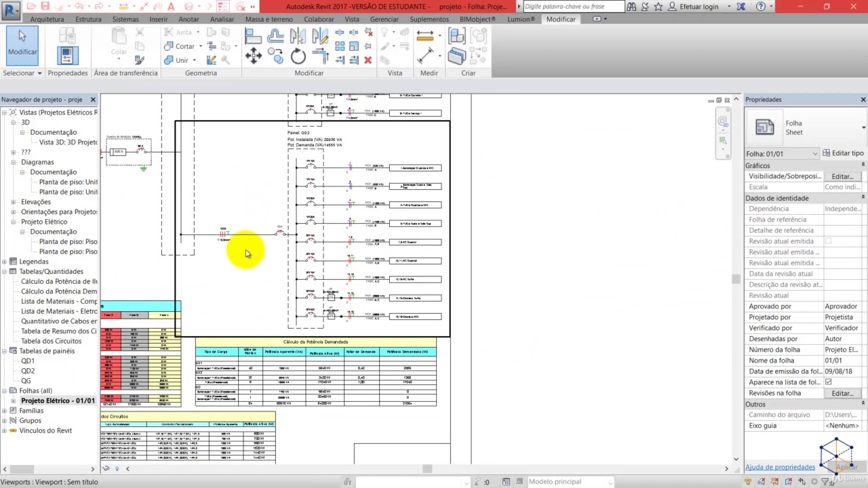868x488 pixels.
Task: Click the drawing area vertical scrollbar thumb
Action: (736, 279)
